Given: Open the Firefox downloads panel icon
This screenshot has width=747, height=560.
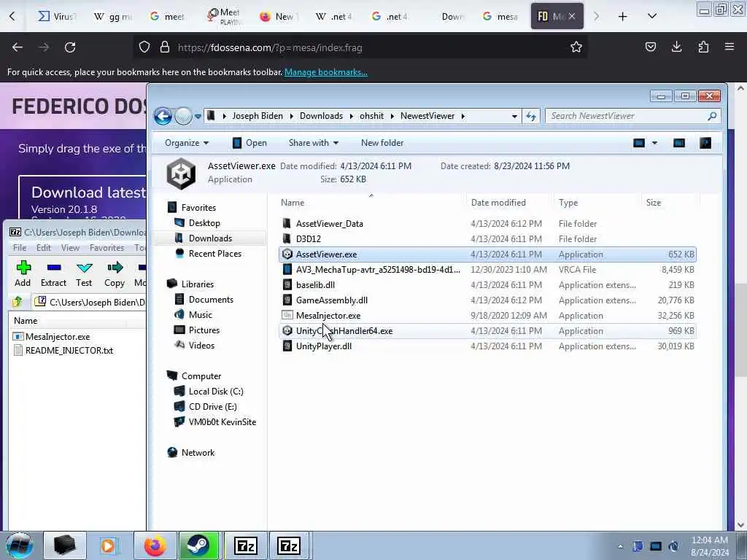Looking at the screenshot, I should (x=676, y=47).
